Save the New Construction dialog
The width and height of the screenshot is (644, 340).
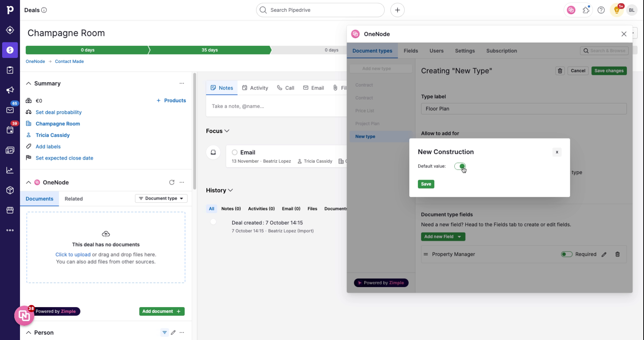coord(426,184)
